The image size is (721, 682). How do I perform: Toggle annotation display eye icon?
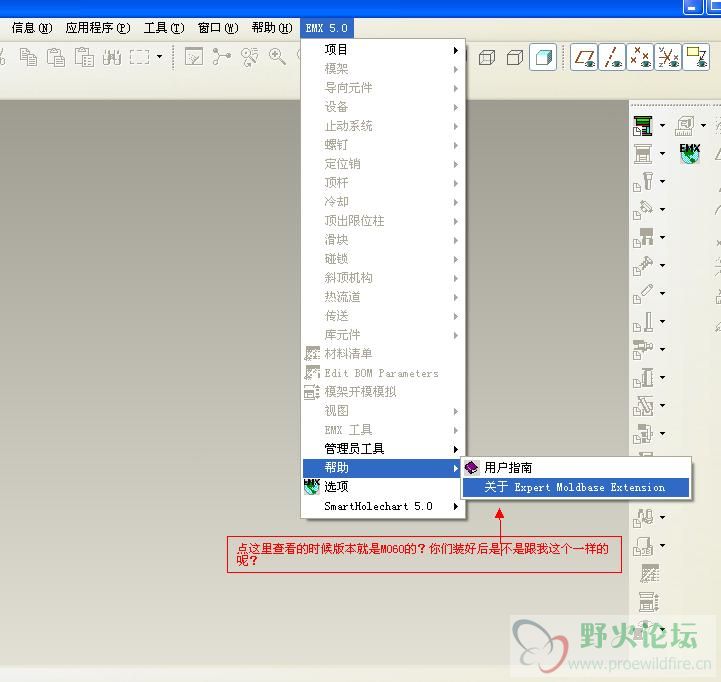[696, 57]
